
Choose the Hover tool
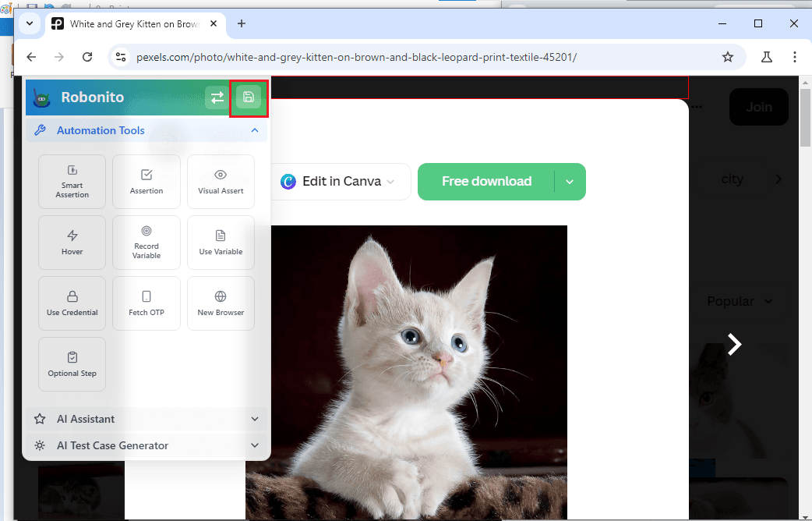tap(72, 243)
